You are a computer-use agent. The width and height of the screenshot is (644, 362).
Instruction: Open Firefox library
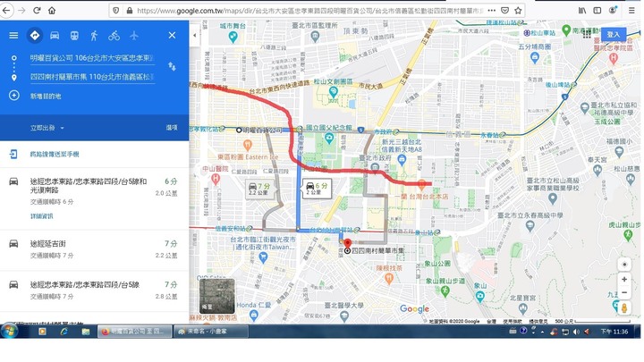[x=582, y=10]
